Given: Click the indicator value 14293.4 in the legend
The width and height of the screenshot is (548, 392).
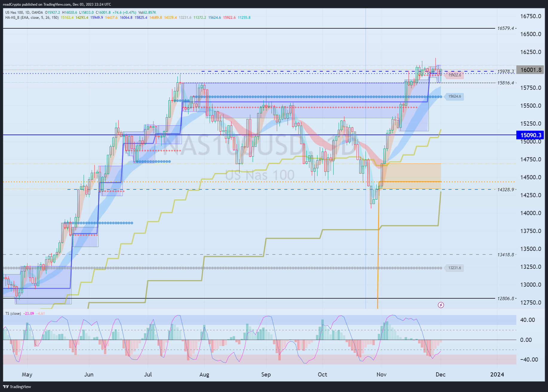Looking at the screenshot, I should [82, 18].
